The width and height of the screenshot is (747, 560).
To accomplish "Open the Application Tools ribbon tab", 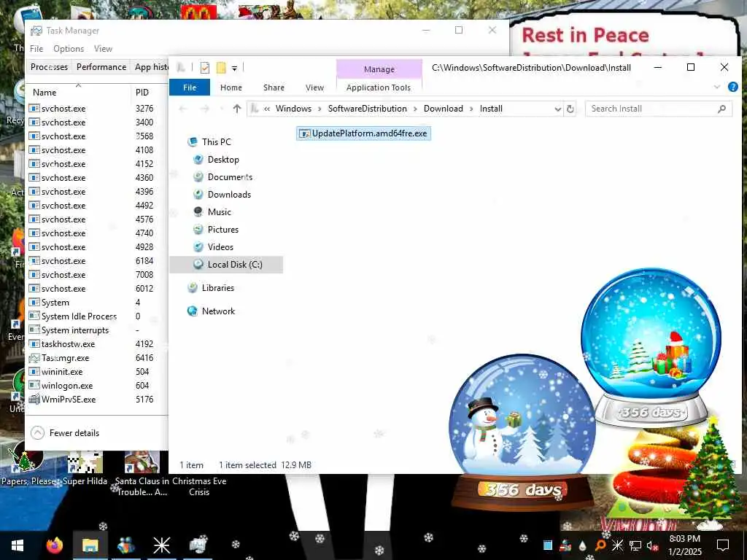I will tap(379, 87).
